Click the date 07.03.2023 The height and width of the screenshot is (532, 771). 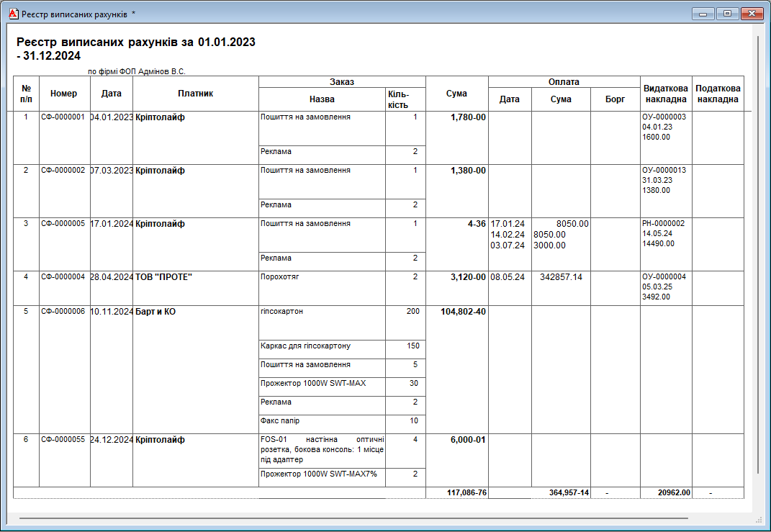coord(112,170)
